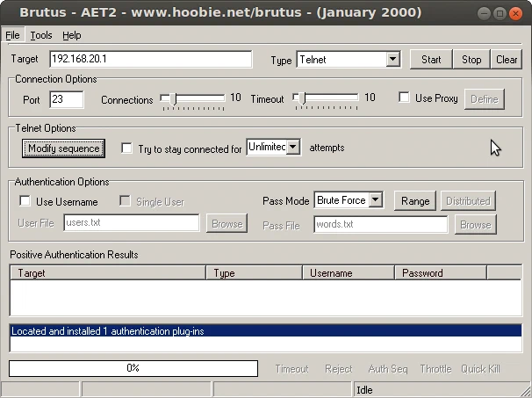Enable the Use Proxy checkbox
532x398 pixels.
[x=404, y=98]
